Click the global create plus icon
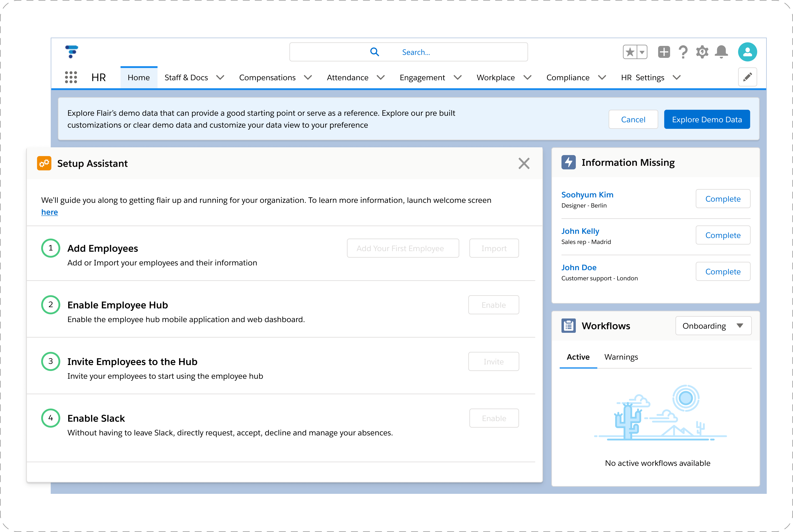 (x=664, y=52)
